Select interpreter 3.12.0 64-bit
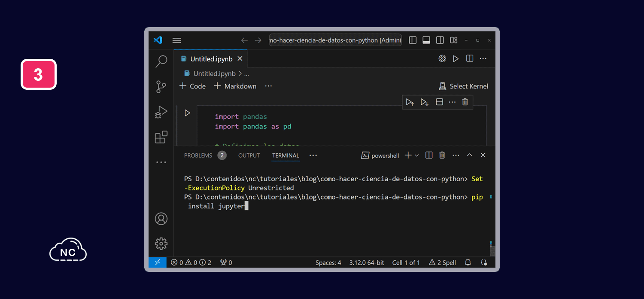 367,262
